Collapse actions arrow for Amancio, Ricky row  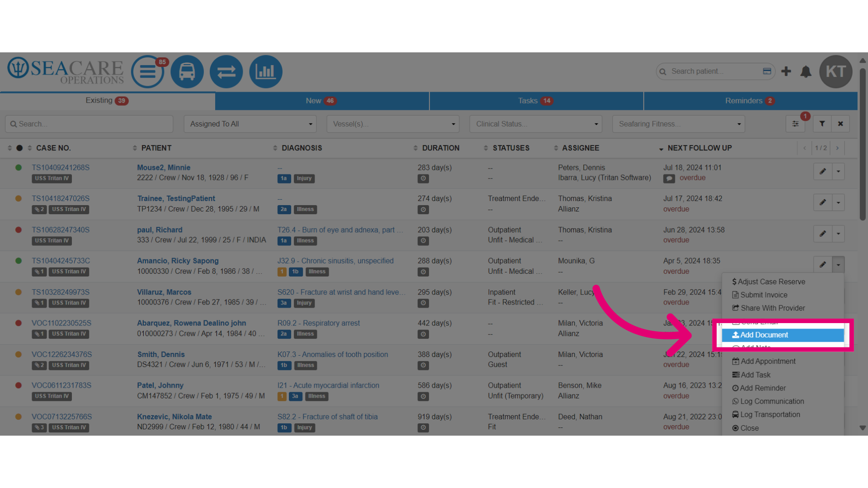point(839,265)
